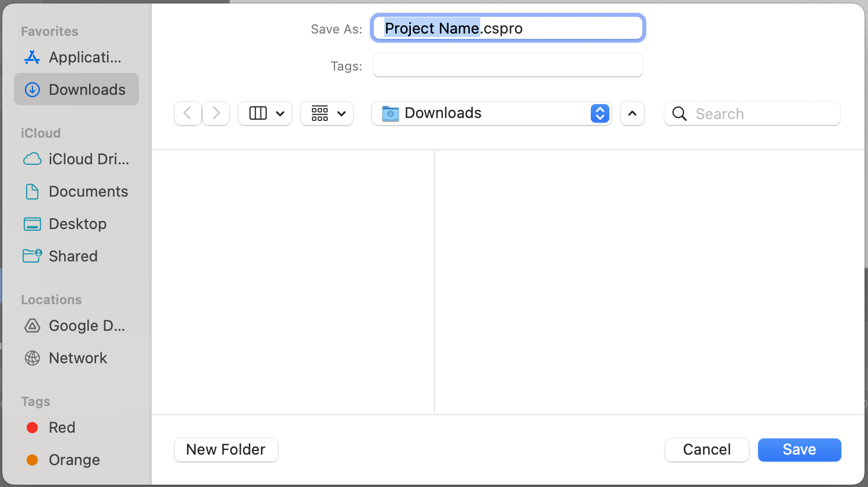Open the grouping options dropdown
The image size is (868, 487).
[327, 113]
